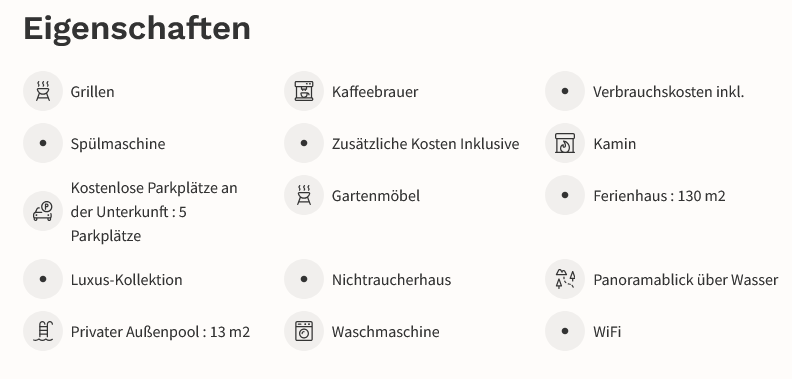Click the Privater Außenpool : 13 m2 text

tap(160, 332)
